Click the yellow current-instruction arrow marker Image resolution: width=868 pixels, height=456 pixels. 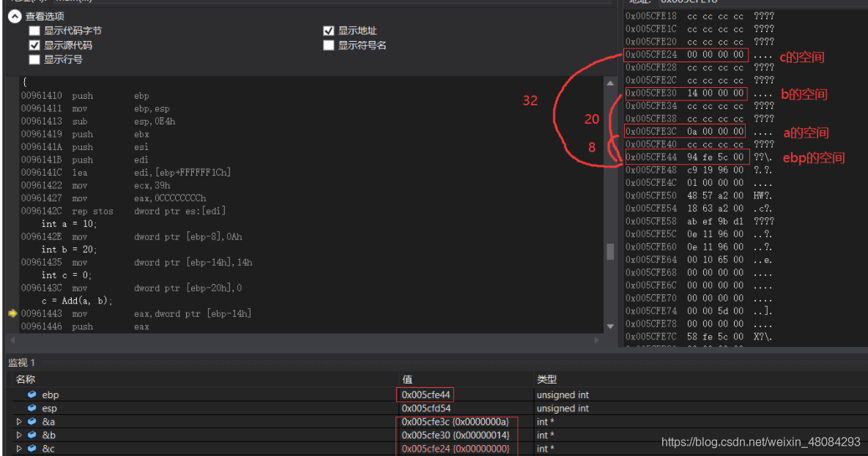[12, 313]
